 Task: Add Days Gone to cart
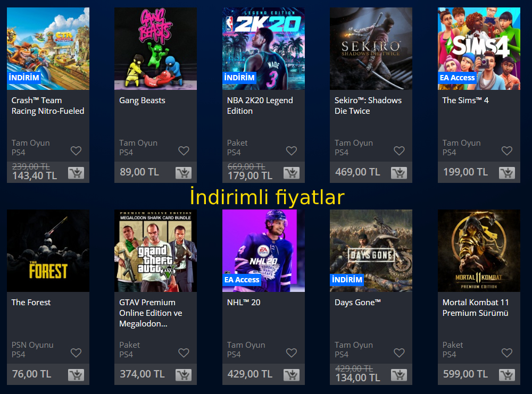click(x=399, y=375)
